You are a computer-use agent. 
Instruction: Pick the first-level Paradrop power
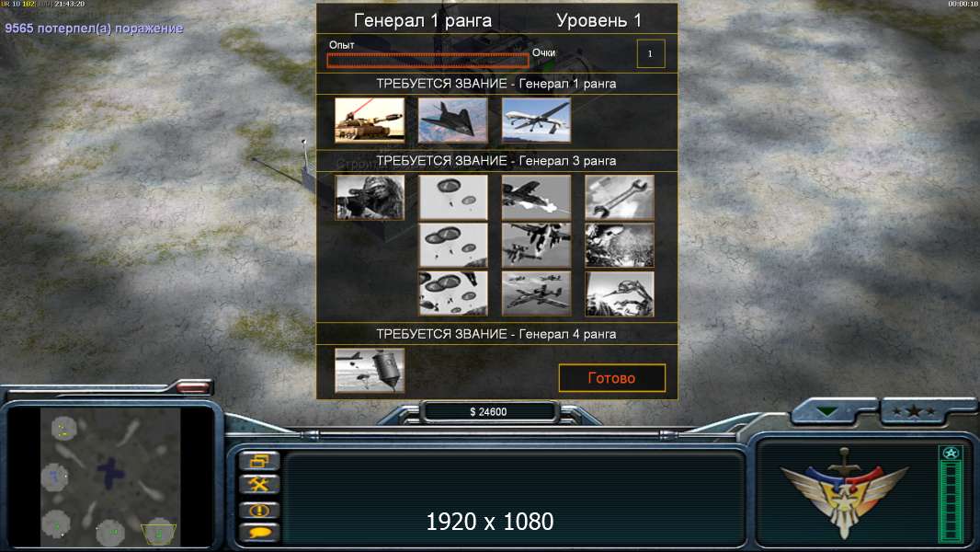[452, 198]
